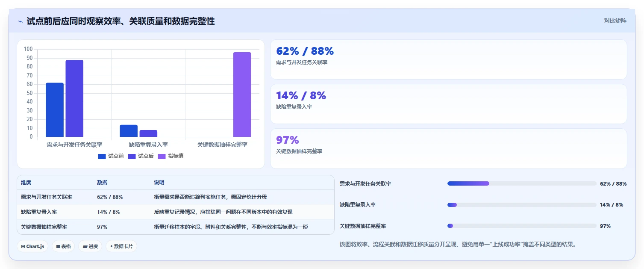The height and width of the screenshot is (269, 644).
Task: Click the 指标值 legend purple color box
Action: pos(162,156)
